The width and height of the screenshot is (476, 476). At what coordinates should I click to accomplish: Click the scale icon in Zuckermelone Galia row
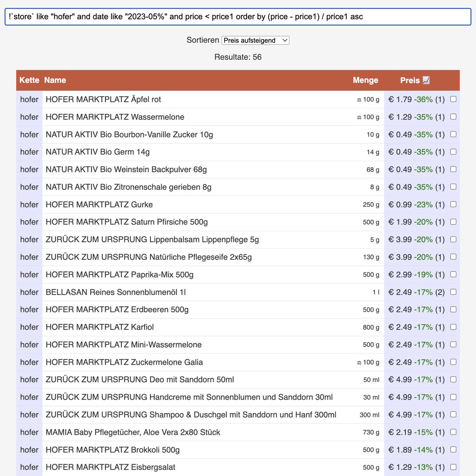pos(359,363)
